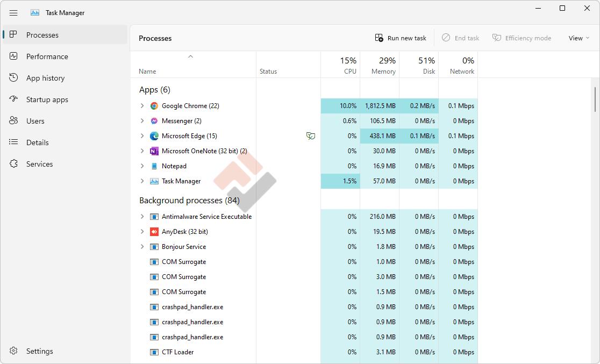Click the Run new task button
This screenshot has width=600, height=364.
click(x=401, y=38)
